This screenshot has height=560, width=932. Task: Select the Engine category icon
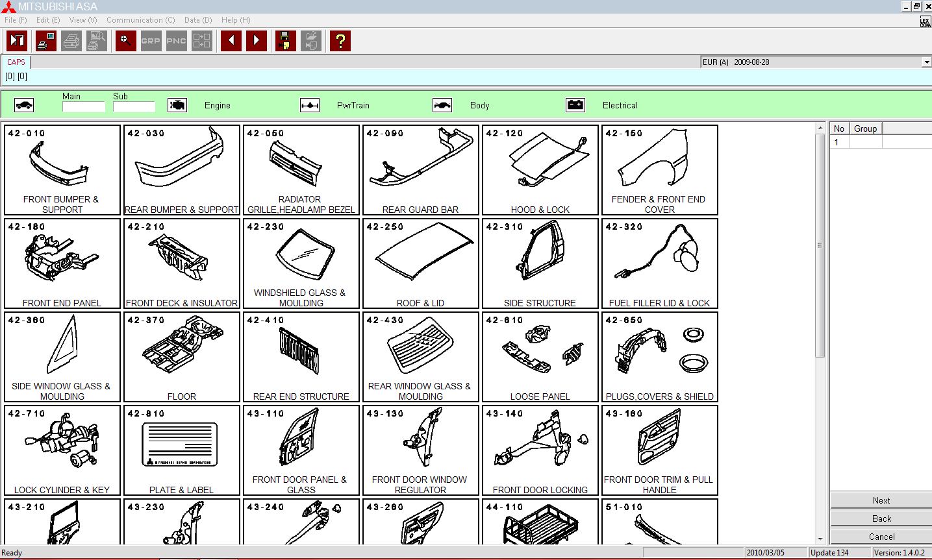(177, 105)
